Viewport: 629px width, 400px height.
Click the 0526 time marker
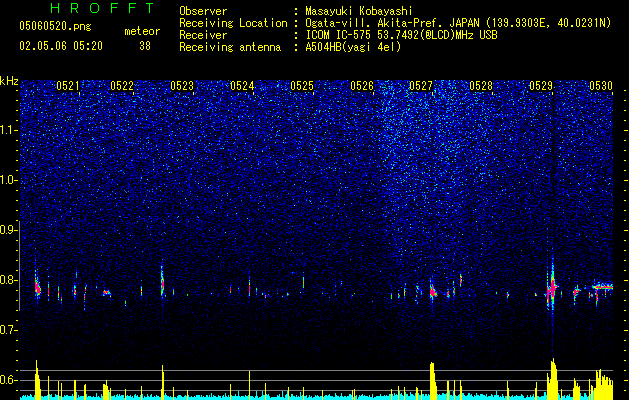click(362, 86)
